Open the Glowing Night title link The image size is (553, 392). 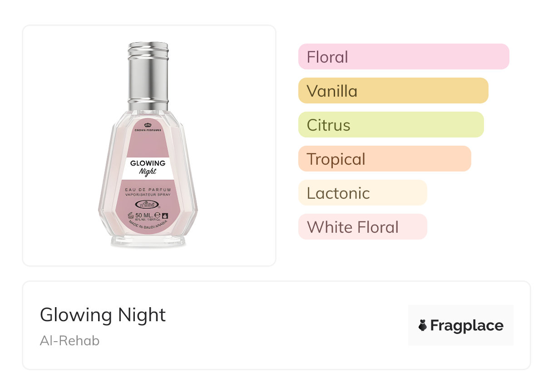[103, 315]
